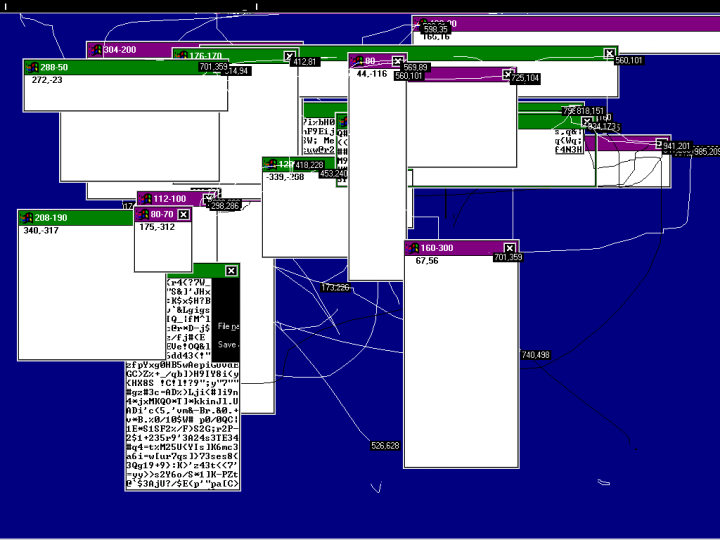Click the 67,56 text in window 160-300

pos(427,261)
